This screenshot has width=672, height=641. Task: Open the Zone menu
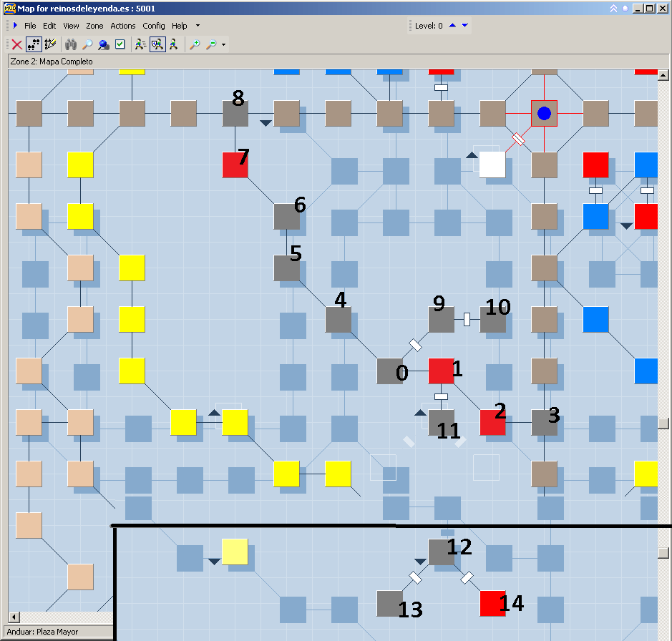(x=94, y=26)
